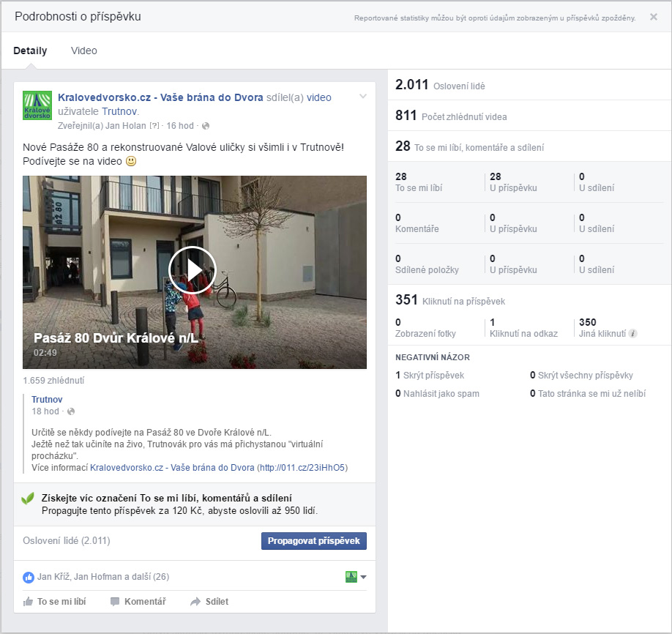Click the Kralovedvorsko page profile logo

point(37,105)
